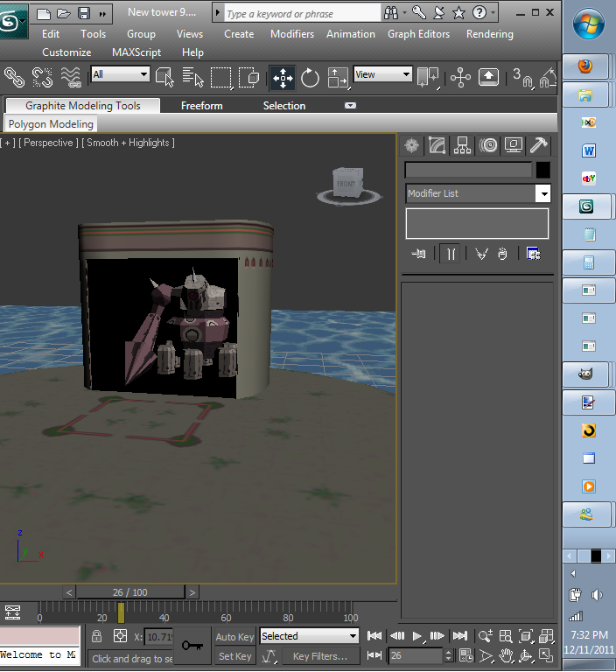Select the Unlink Selection tool

pyautogui.click(x=42, y=78)
